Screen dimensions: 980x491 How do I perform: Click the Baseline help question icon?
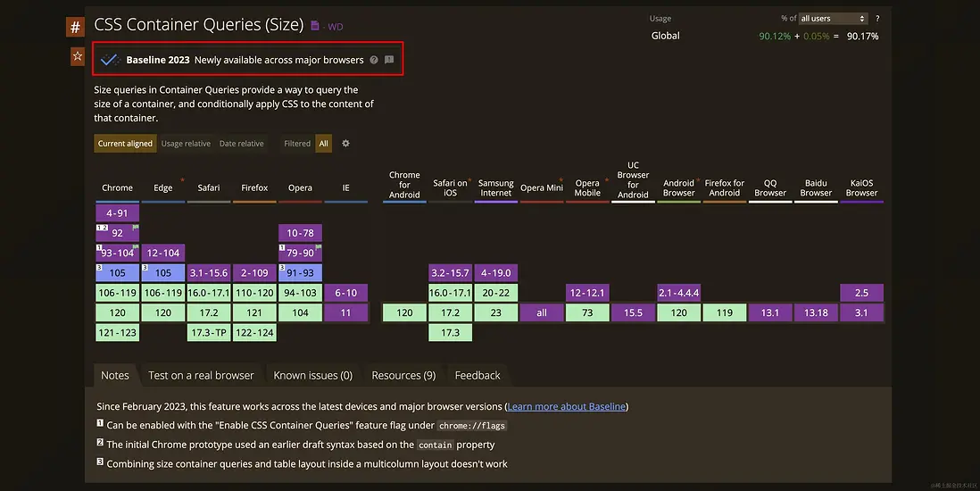pyautogui.click(x=374, y=60)
